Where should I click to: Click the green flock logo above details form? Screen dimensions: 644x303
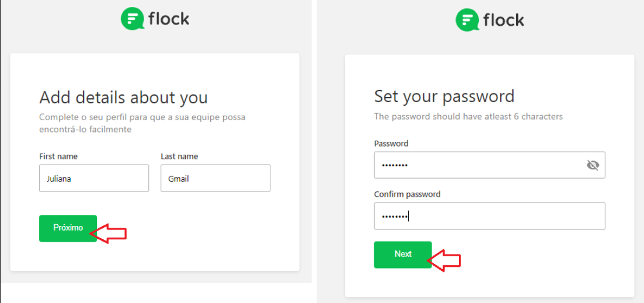coord(133,19)
